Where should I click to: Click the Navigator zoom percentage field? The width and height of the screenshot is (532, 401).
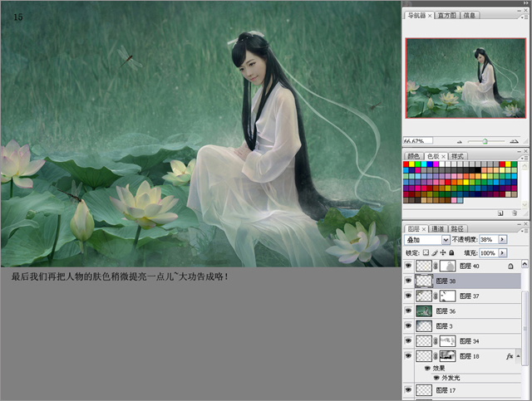(418, 140)
